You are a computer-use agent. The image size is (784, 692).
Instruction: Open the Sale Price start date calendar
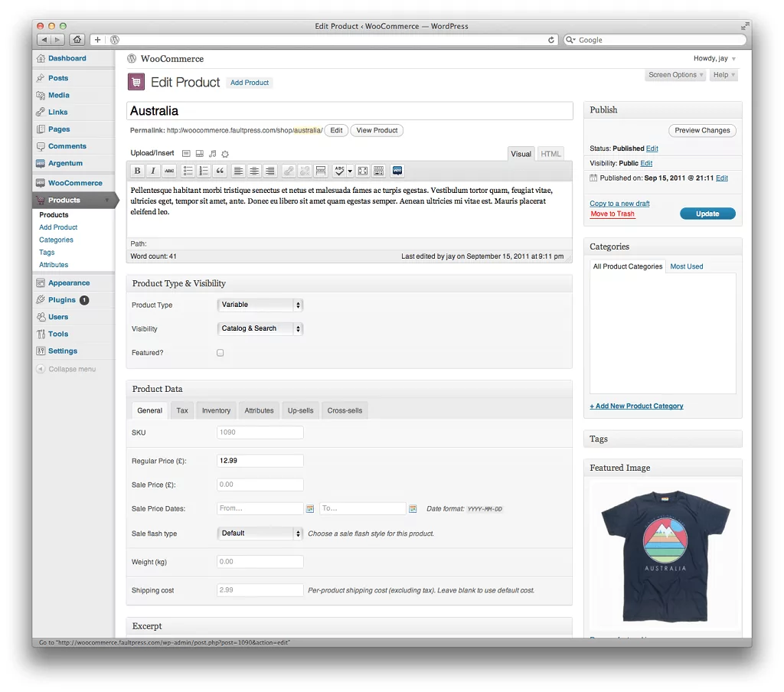(x=310, y=508)
